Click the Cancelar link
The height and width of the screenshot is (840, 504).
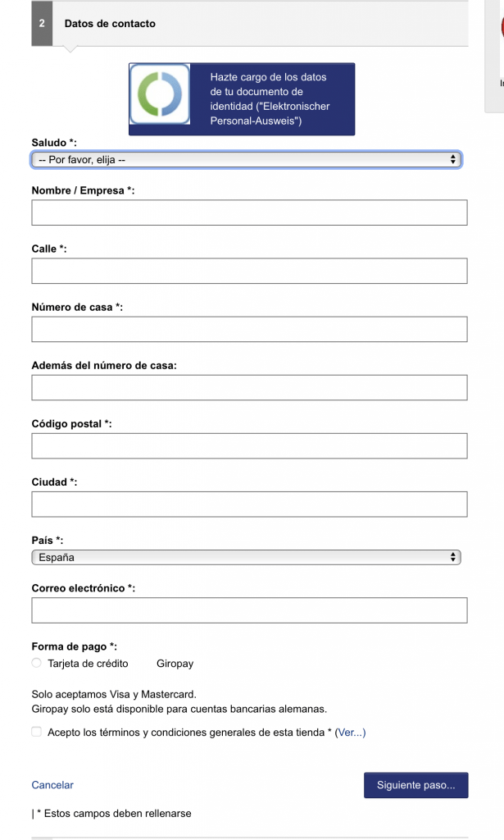52,785
